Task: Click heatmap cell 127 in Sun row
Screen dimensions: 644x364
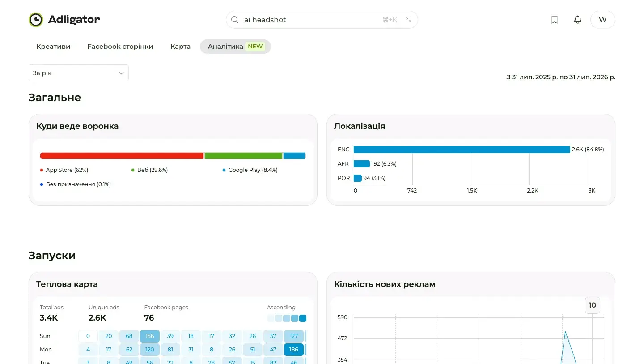Action: (x=294, y=336)
